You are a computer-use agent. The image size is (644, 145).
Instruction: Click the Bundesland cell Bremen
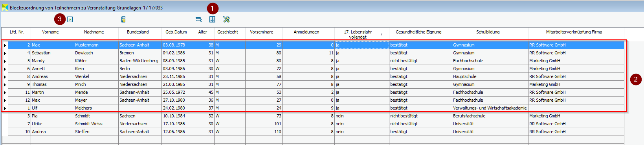(140, 53)
